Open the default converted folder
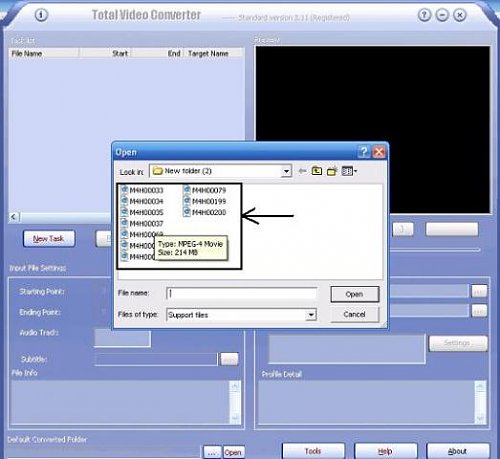The image size is (500, 459). point(233,452)
